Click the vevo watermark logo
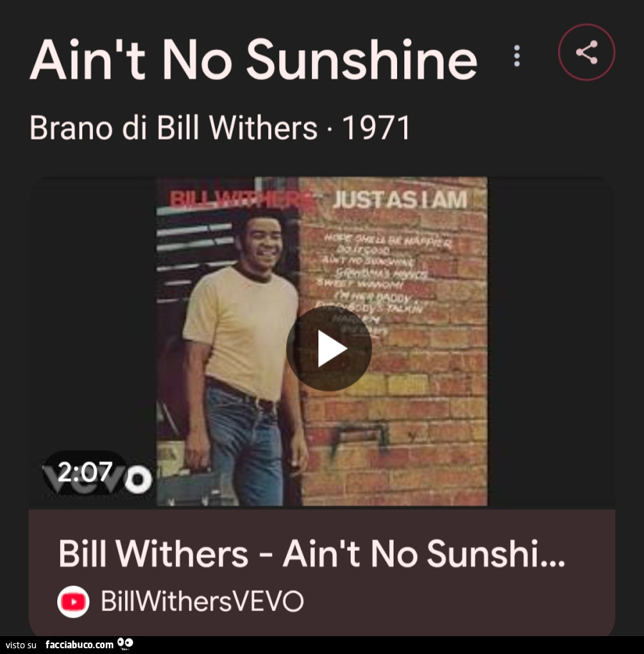Viewport: 644px width, 654px height. pyautogui.click(x=98, y=479)
